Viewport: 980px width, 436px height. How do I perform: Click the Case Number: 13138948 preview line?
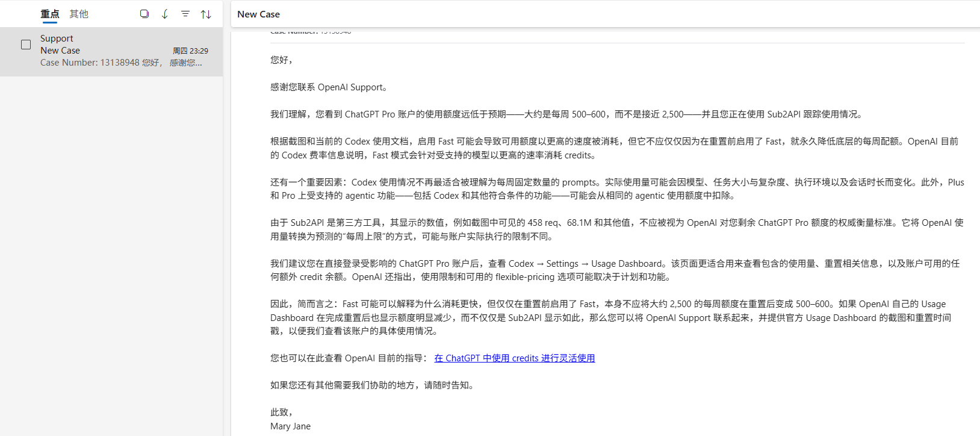121,63
